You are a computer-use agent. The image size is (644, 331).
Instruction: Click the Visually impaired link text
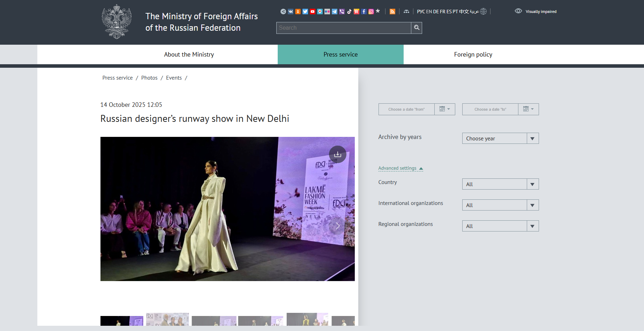541,12
